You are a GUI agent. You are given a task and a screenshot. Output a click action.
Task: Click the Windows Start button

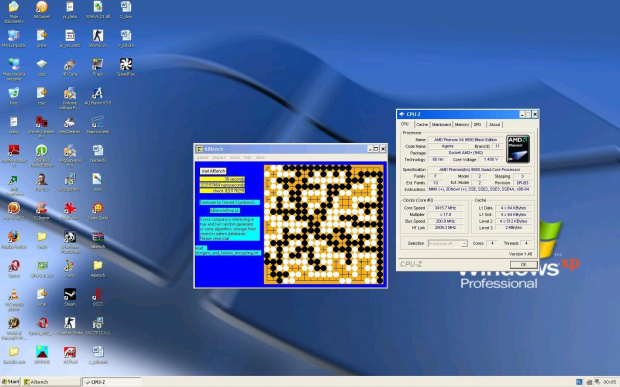pos(10,382)
